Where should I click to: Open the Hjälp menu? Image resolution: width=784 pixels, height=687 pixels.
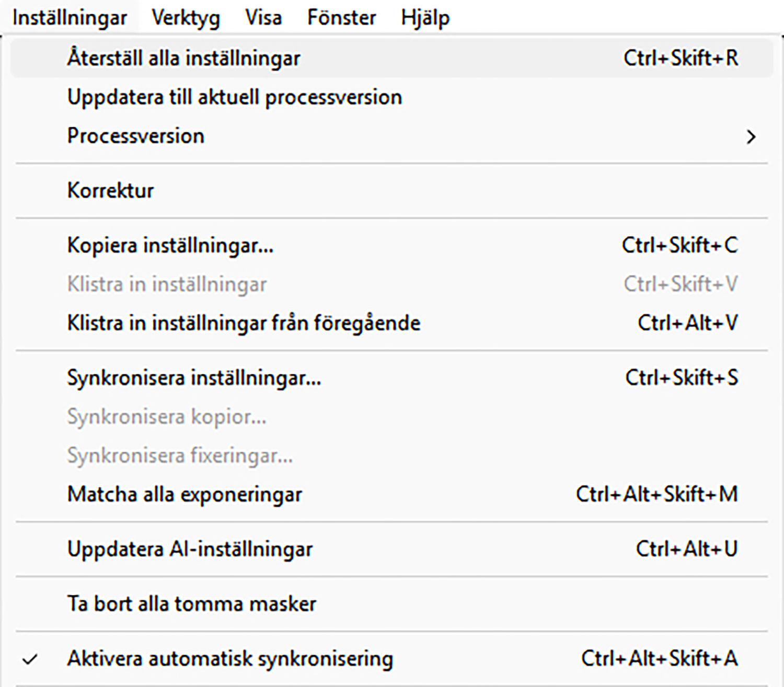pyautogui.click(x=425, y=18)
